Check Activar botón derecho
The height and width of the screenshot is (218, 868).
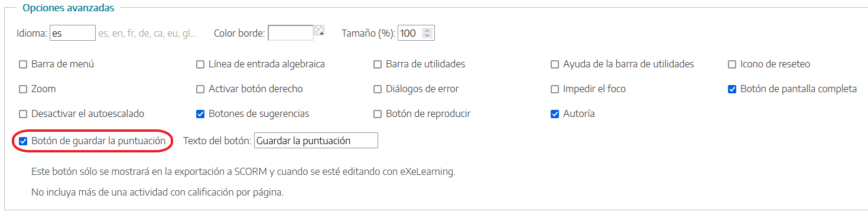[200, 89]
